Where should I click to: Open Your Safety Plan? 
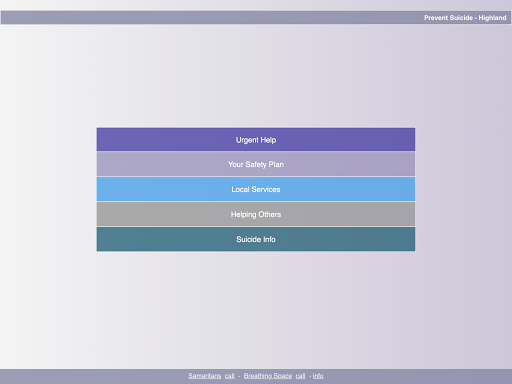pyautogui.click(x=256, y=164)
